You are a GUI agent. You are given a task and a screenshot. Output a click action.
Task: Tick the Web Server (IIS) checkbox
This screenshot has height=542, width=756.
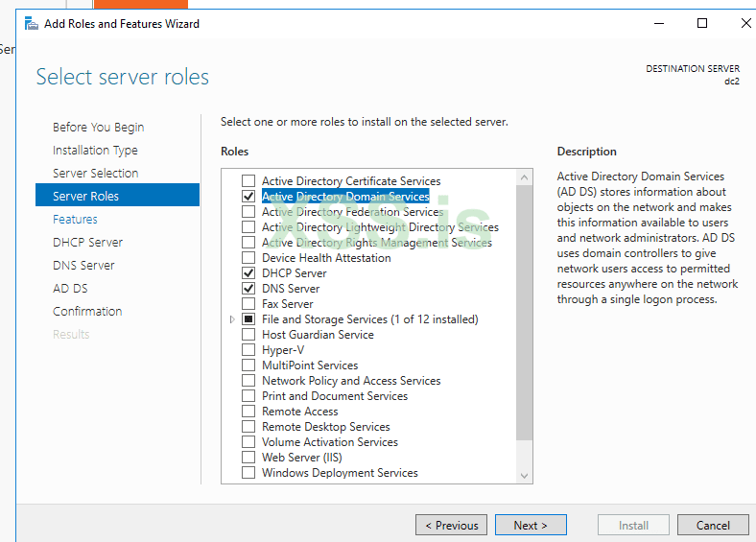click(248, 458)
